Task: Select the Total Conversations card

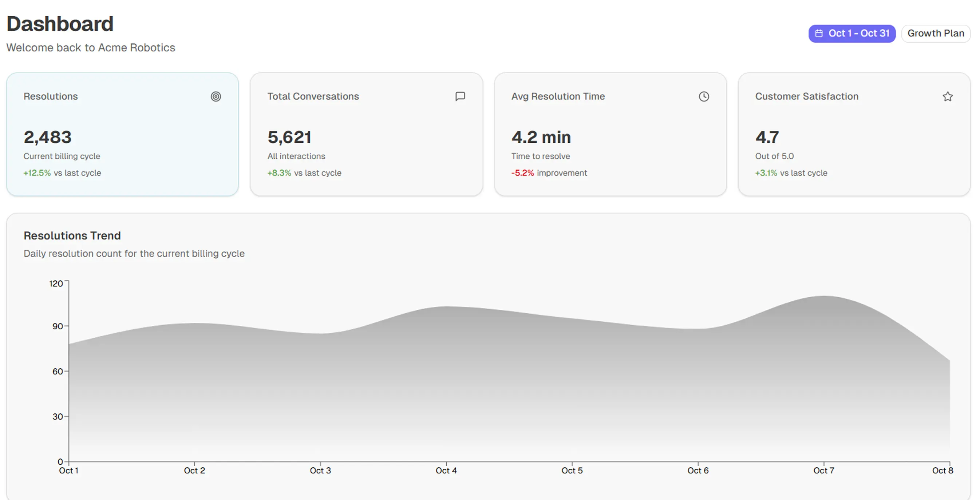Action: click(x=366, y=134)
